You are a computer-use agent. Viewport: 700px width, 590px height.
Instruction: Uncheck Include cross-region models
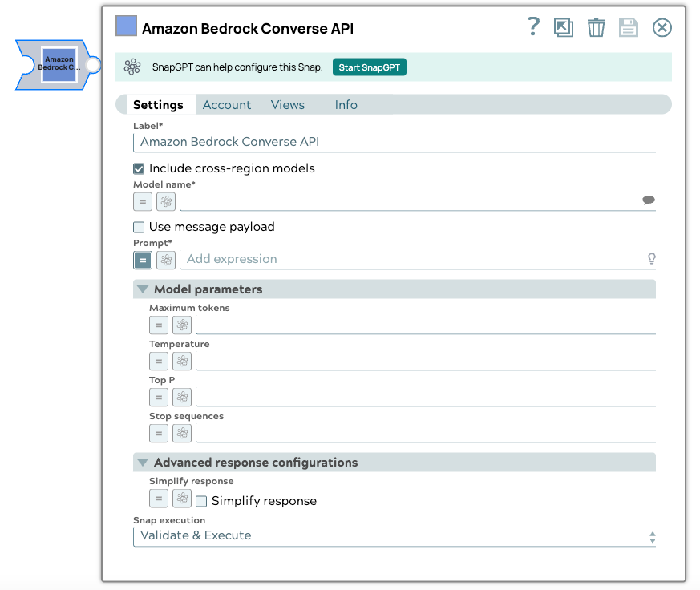pyautogui.click(x=138, y=168)
